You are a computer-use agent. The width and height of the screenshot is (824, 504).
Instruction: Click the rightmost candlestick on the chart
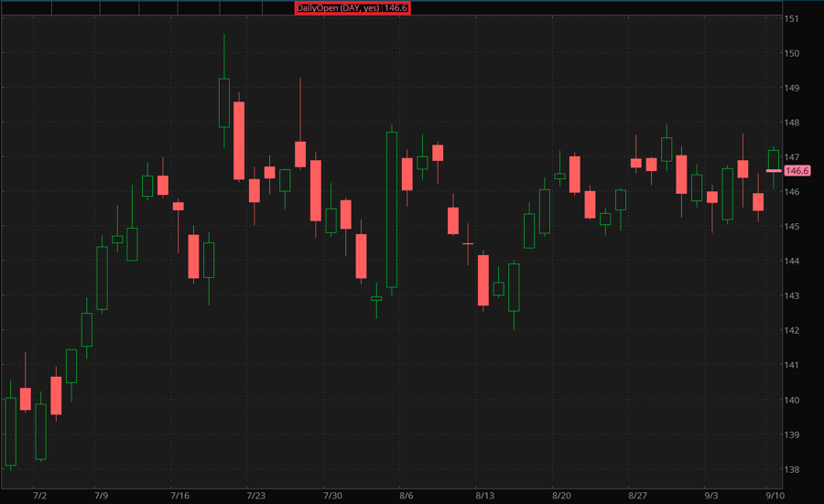click(774, 160)
